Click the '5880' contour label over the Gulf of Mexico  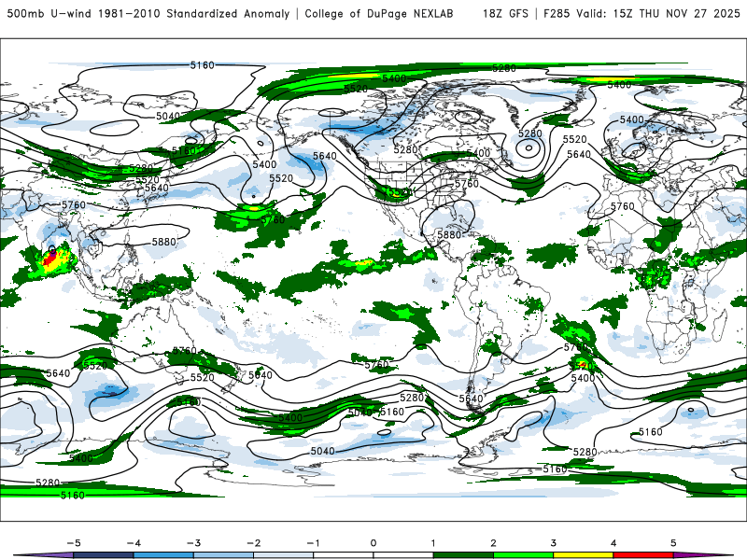click(x=449, y=234)
